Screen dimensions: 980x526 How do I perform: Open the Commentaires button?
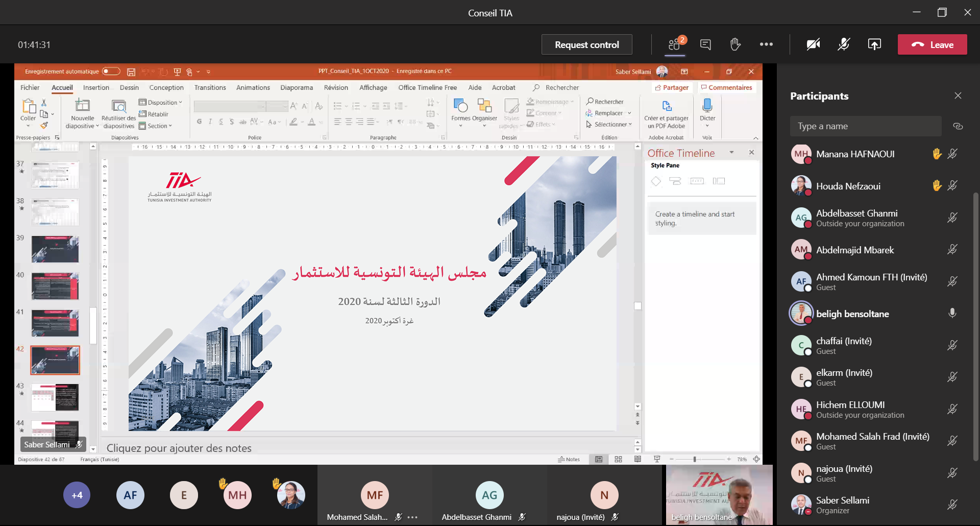click(x=727, y=87)
